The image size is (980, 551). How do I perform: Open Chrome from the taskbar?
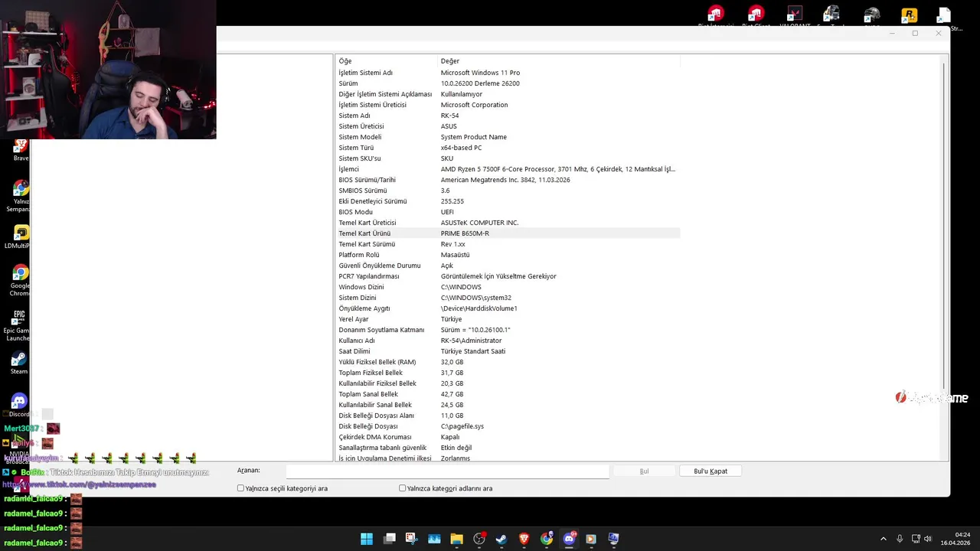point(547,539)
